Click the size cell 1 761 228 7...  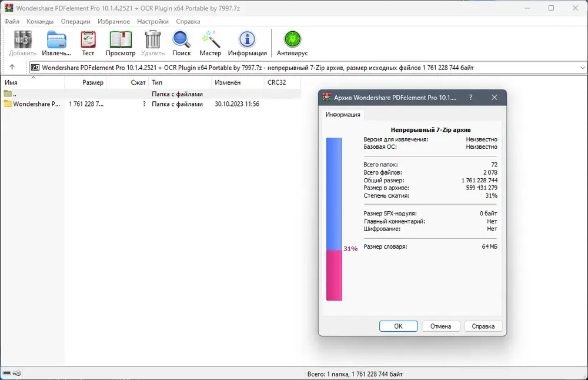(x=86, y=104)
